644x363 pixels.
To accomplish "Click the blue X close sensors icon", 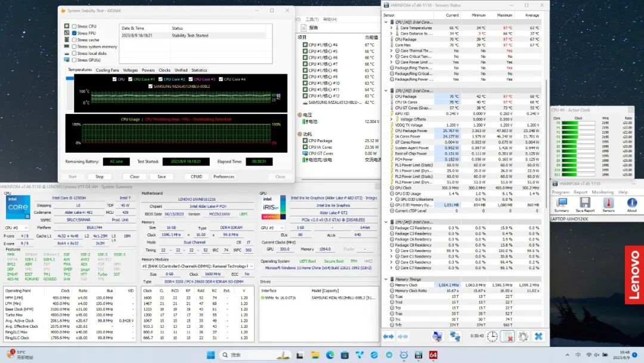I will click(538, 337).
